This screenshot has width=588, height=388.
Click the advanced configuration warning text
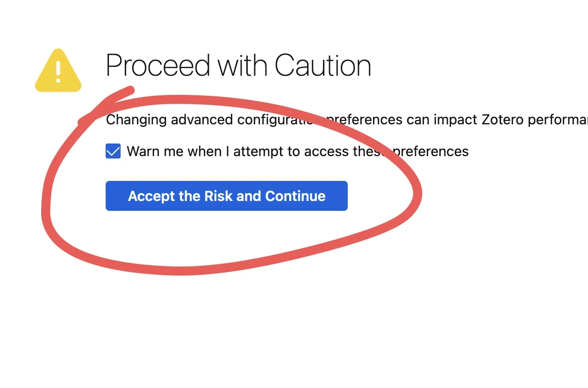(x=346, y=120)
